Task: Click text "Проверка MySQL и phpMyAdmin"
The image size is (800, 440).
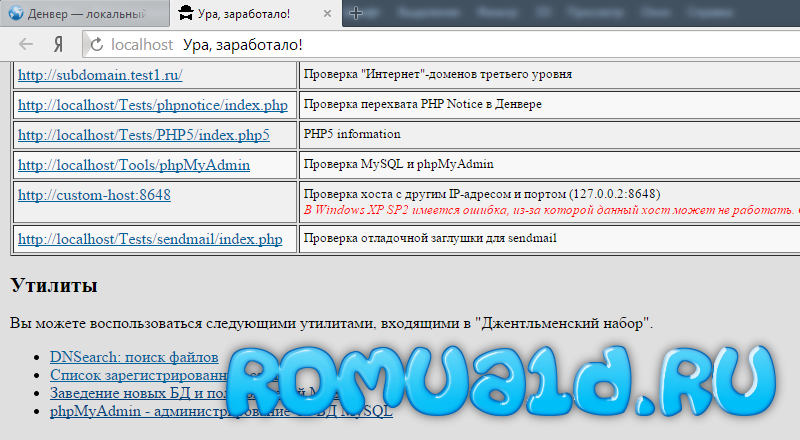Action: (398, 164)
